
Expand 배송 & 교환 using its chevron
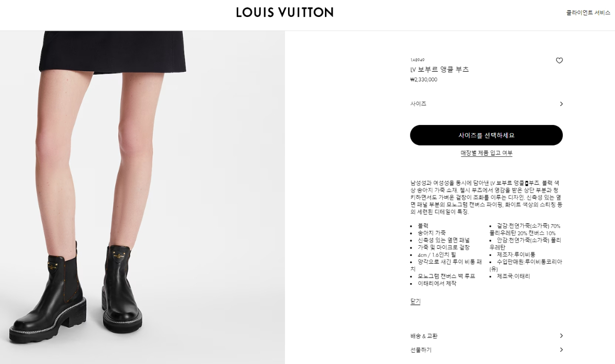click(x=561, y=336)
